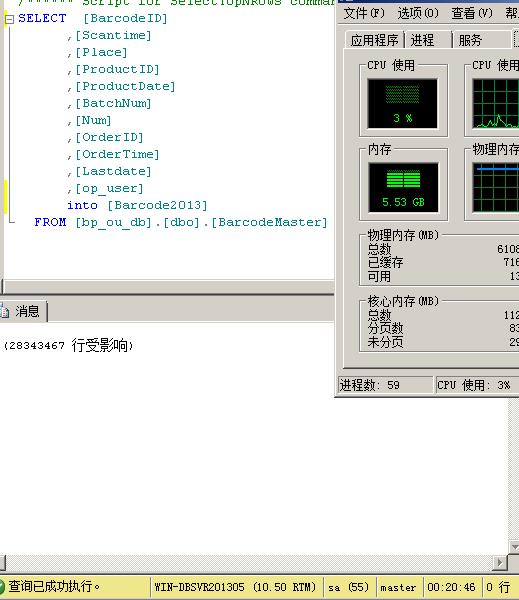The height and width of the screenshot is (600, 519).
Task: Open the 选项(O) menu in Task Manager
Action: tap(418, 13)
